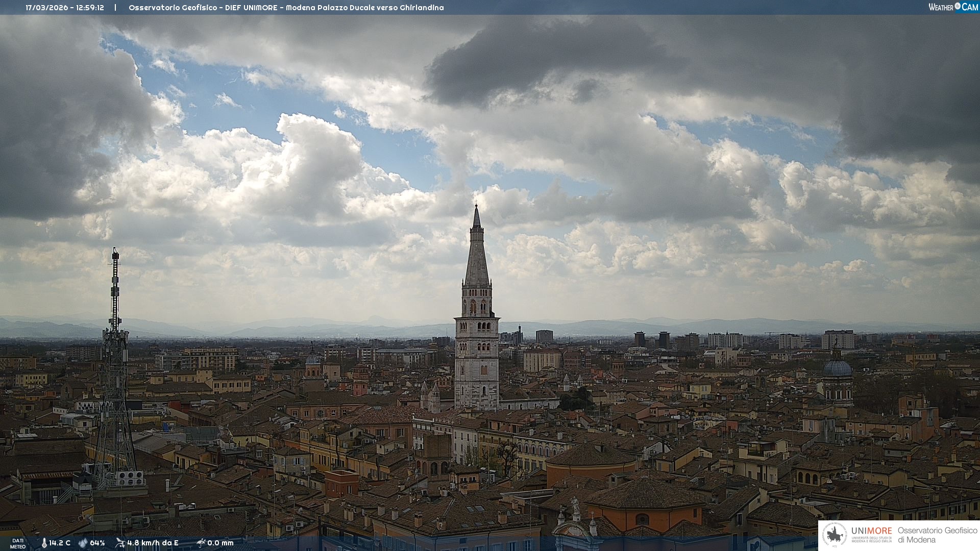Click the wind anemometer icon
This screenshot has width=980, height=551.
pyautogui.click(x=120, y=543)
